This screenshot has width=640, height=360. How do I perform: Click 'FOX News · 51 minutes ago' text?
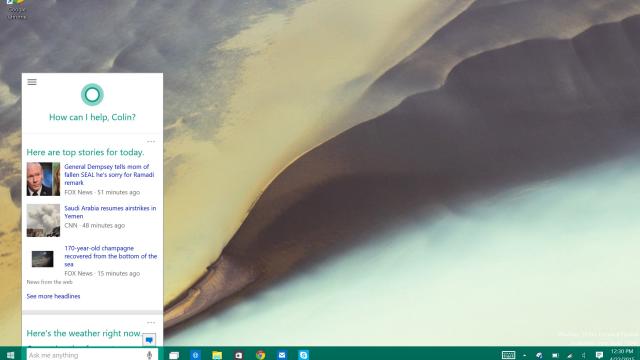coord(102,192)
